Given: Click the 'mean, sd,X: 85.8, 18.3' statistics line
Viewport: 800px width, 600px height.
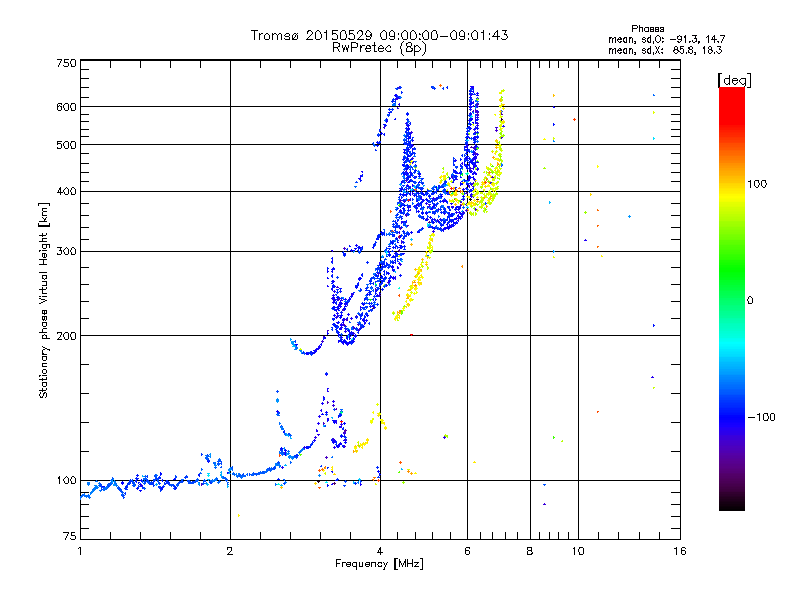Looking at the screenshot, I should (665, 50).
